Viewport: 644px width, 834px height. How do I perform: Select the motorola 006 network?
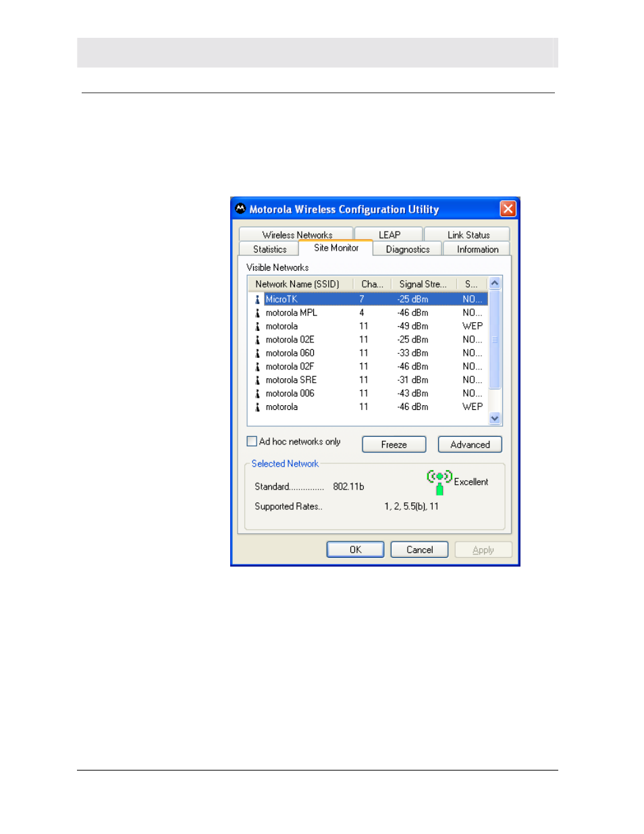click(368, 394)
